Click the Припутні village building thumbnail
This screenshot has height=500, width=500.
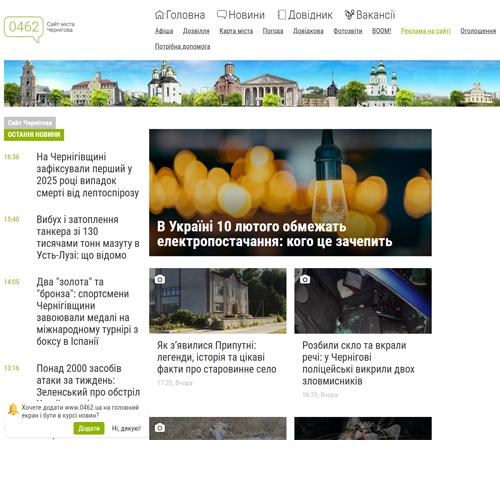(x=218, y=301)
